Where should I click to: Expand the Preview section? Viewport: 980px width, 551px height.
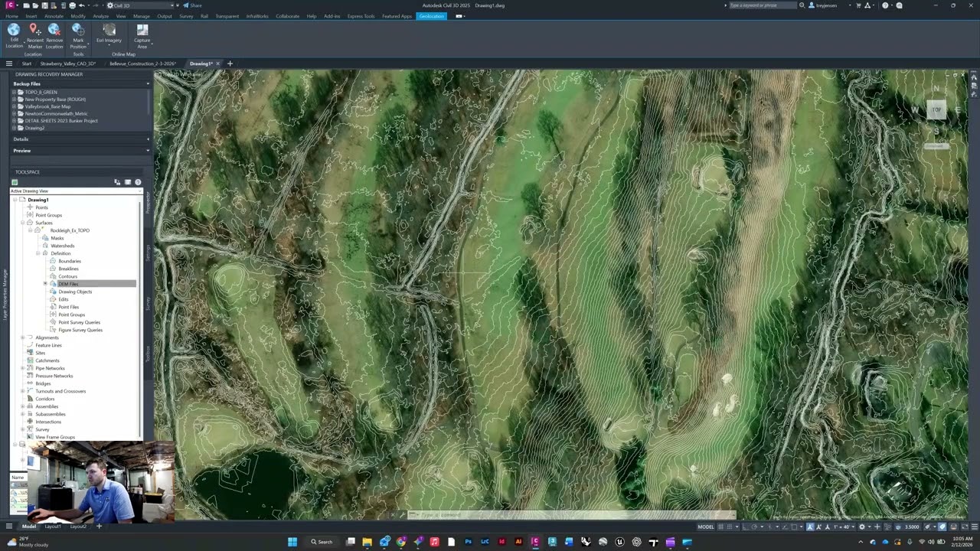[x=148, y=151]
